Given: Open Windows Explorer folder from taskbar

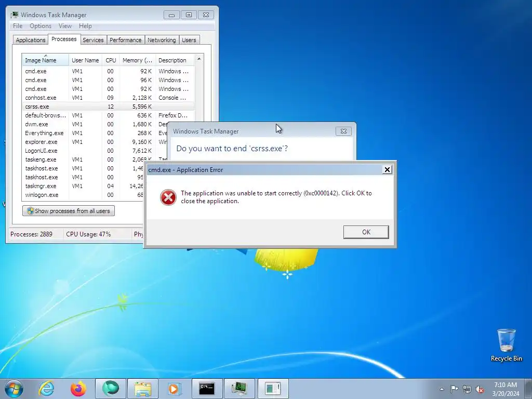Looking at the screenshot, I should pyautogui.click(x=143, y=389).
